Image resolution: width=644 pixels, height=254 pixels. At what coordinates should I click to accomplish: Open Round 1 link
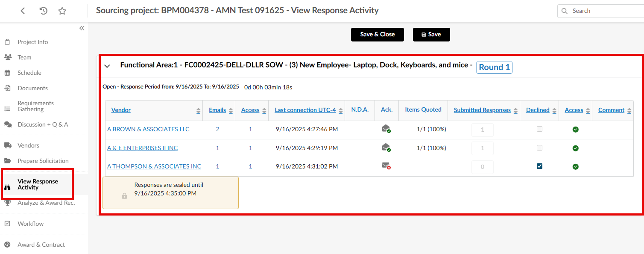tap(494, 67)
